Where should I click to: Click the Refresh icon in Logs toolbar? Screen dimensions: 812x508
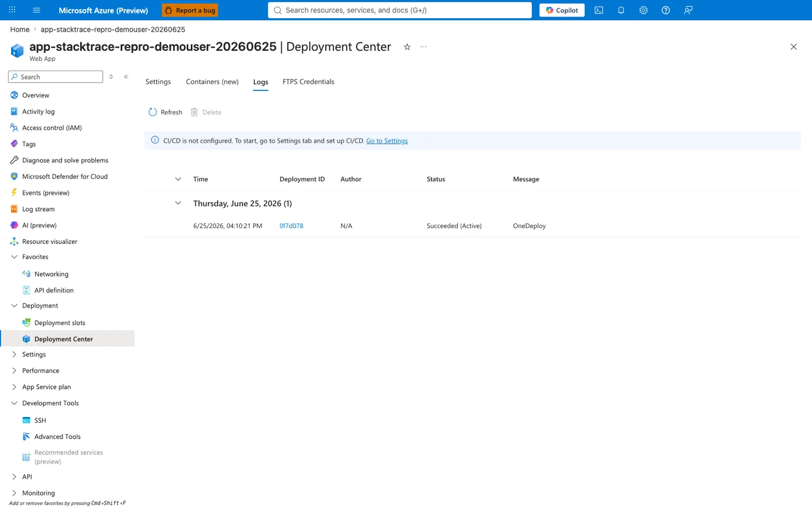pos(152,112)
